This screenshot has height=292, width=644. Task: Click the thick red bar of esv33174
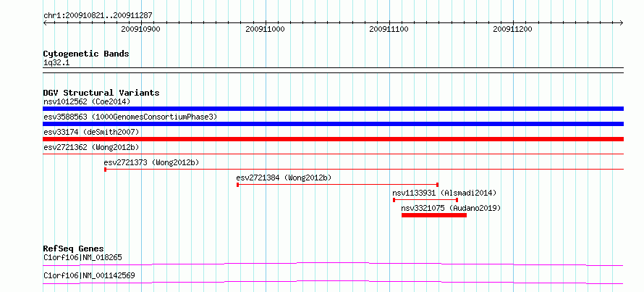[333, 139]
